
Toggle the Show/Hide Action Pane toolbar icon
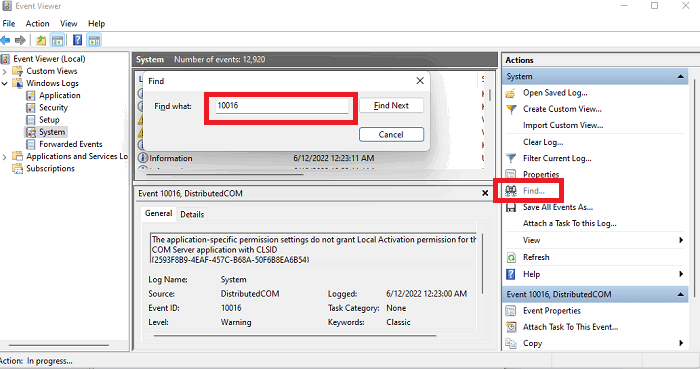94,41
